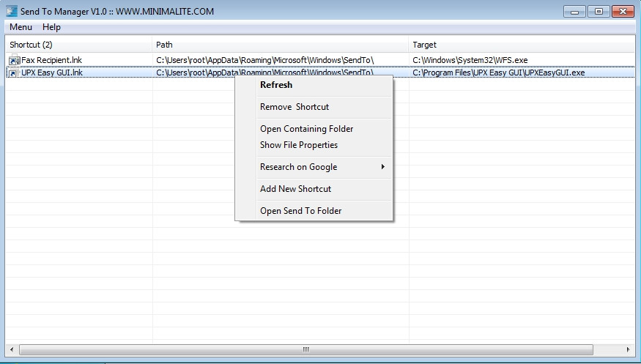Image resolution: width=641 pixels, height=364 pixels.
Task: Choose Refresh from the context menu
Action: click(276, 85)
